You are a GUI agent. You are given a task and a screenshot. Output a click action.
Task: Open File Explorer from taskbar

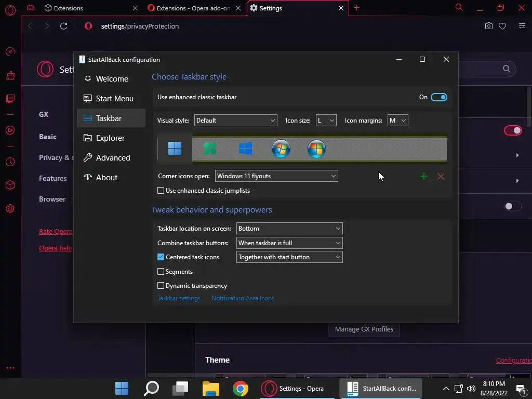[211, 389]
